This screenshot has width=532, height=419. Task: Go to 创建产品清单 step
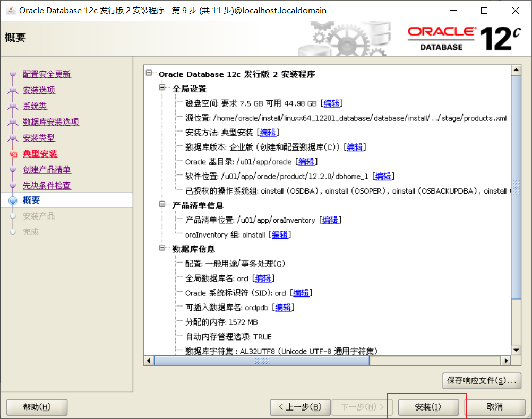[x=47, y=170]
